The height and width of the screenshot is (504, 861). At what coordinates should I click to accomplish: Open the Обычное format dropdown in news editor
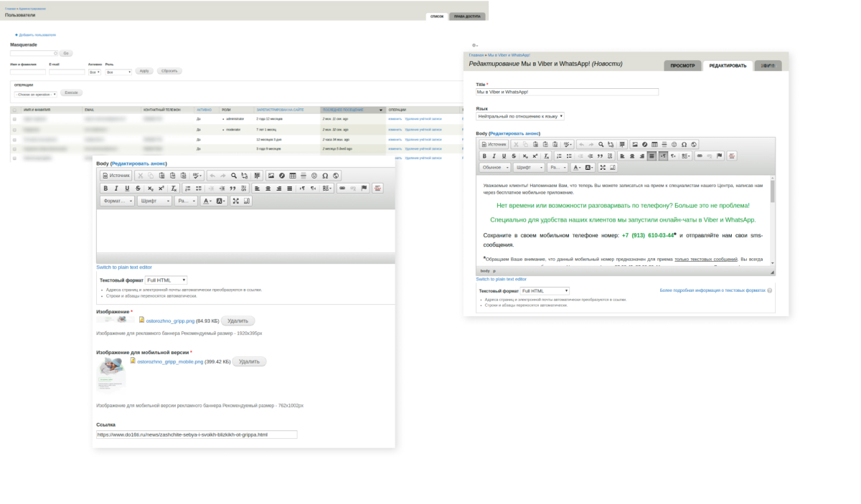(495, 167)
